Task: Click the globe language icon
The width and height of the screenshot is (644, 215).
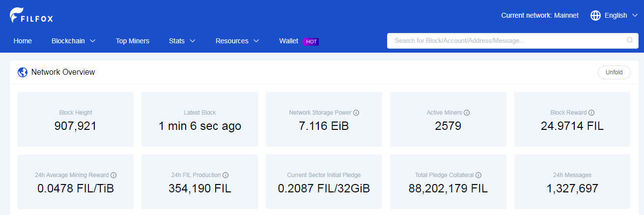Action: 595,15
